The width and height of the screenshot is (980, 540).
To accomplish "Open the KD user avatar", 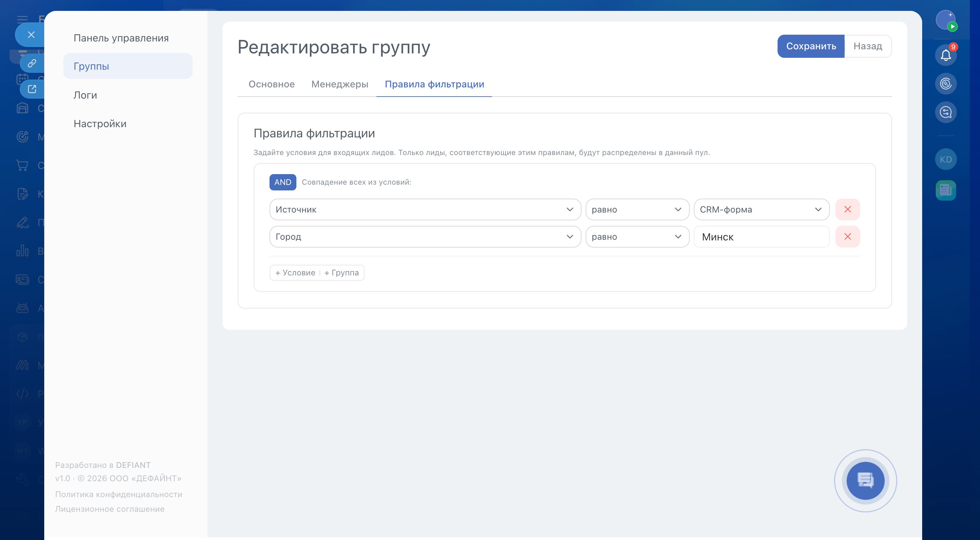I will 945,159.
